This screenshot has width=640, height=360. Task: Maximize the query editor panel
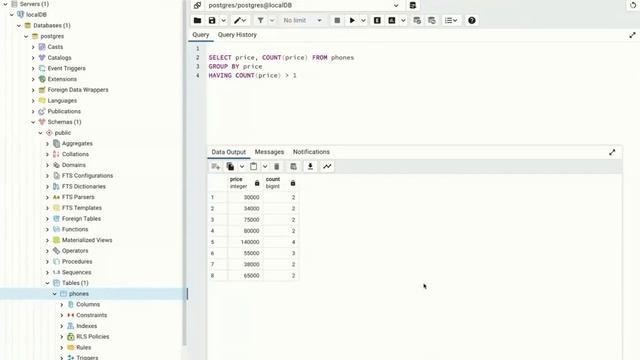(632, 35)
